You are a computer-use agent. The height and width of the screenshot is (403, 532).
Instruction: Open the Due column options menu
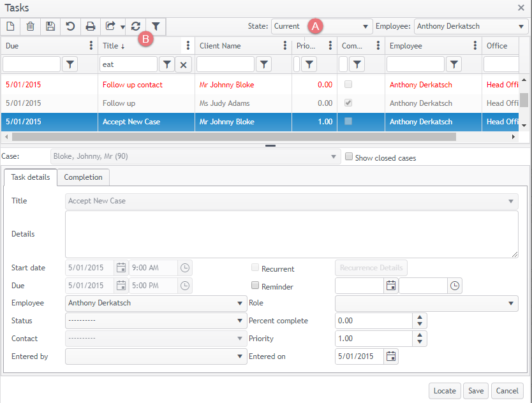click(91, 46)
